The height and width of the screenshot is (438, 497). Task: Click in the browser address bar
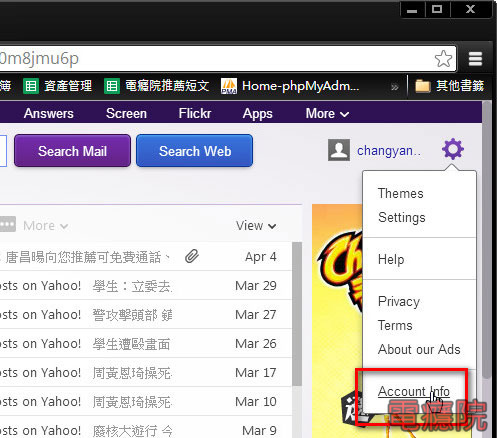point(228,59)
